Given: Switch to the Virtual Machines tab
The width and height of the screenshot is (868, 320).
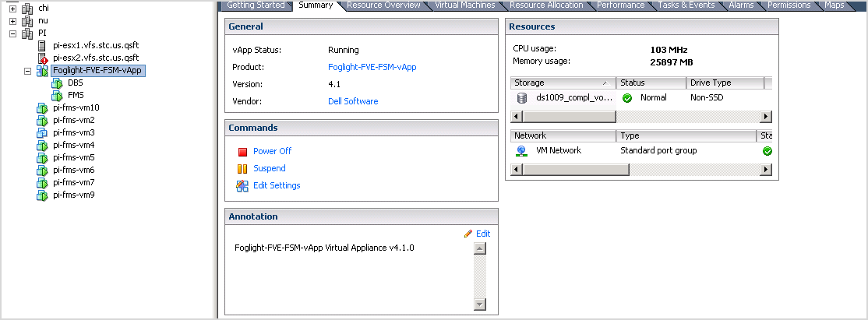Looking at the screenshot, I should (464, 5).
